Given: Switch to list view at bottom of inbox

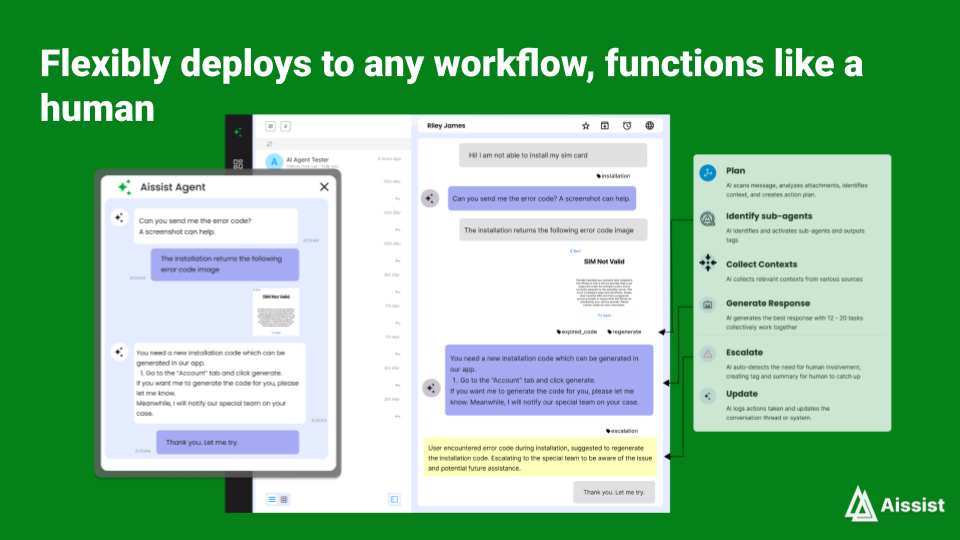Looking at the screenshot, I should click(271, 499).
